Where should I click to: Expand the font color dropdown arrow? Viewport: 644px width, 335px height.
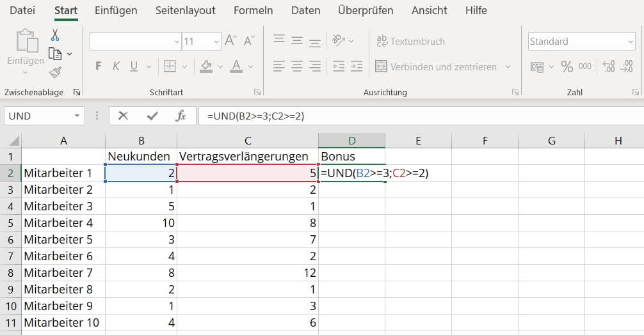pyautogui.click(x=250, y=66)
